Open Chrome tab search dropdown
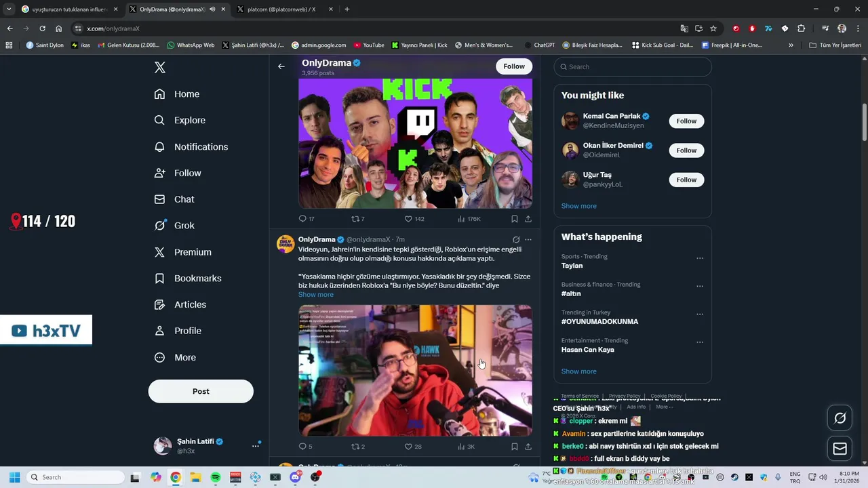The image size is (868, 488). point(9,9)
